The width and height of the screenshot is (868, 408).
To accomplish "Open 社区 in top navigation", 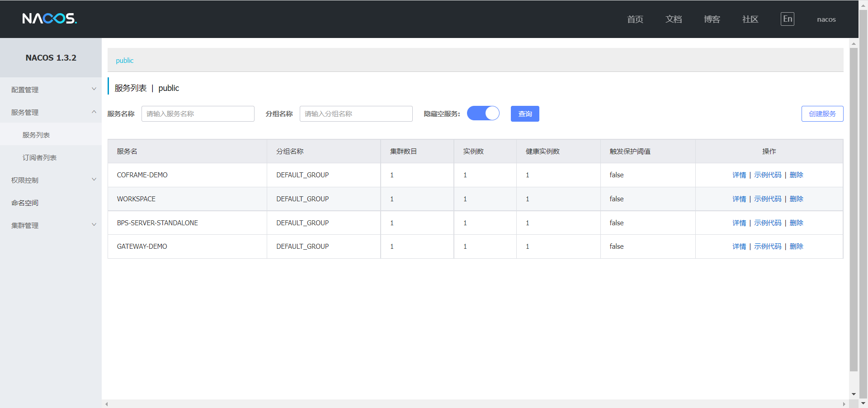I will point(750,19).
